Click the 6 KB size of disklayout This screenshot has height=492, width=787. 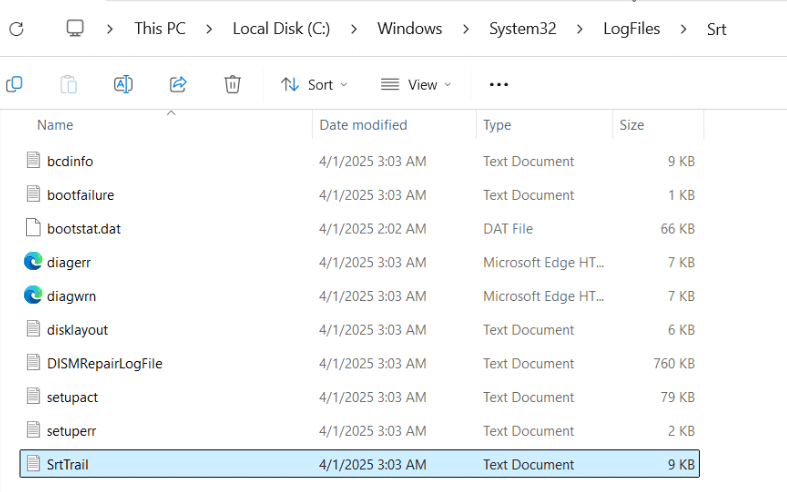pyautogui.click(x=681, y=330)
